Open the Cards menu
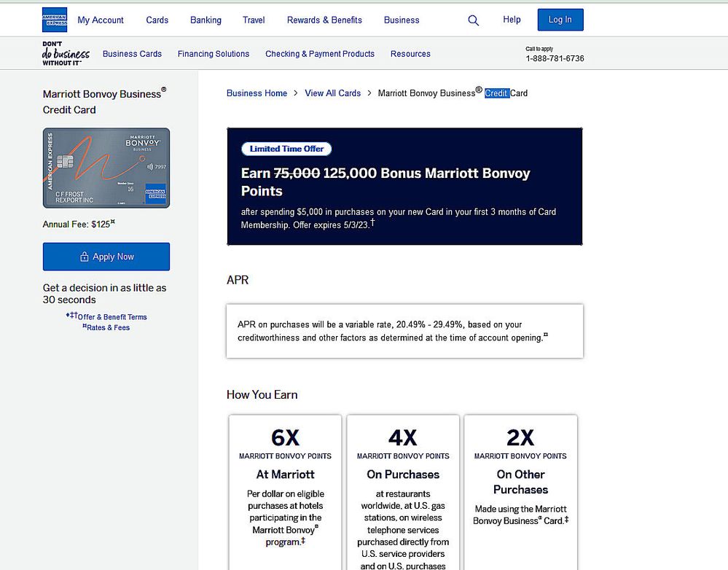Screen dimensions: 728x570 [x=157, y=20]
